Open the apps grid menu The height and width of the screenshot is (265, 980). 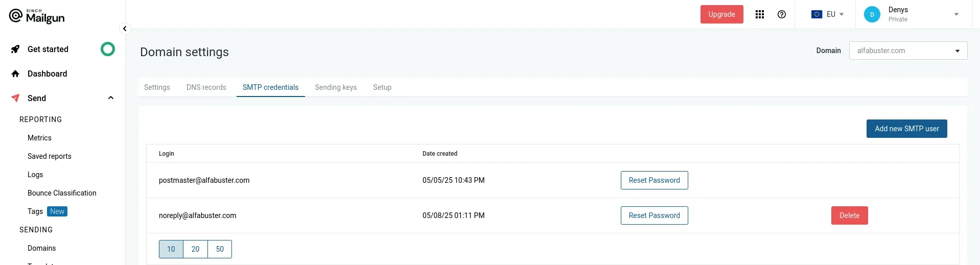point(760,14)
